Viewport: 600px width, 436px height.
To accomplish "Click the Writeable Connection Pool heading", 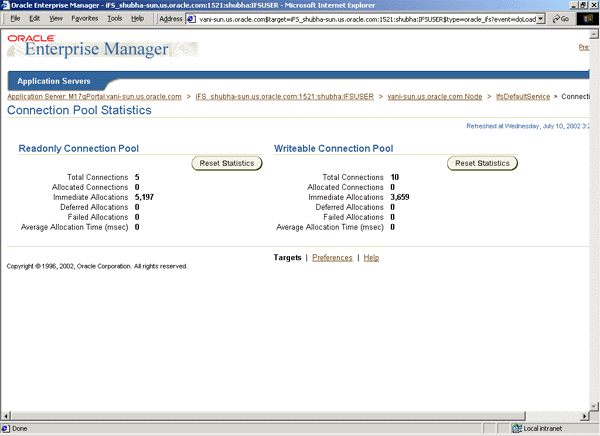I will [x=333, y=149].
